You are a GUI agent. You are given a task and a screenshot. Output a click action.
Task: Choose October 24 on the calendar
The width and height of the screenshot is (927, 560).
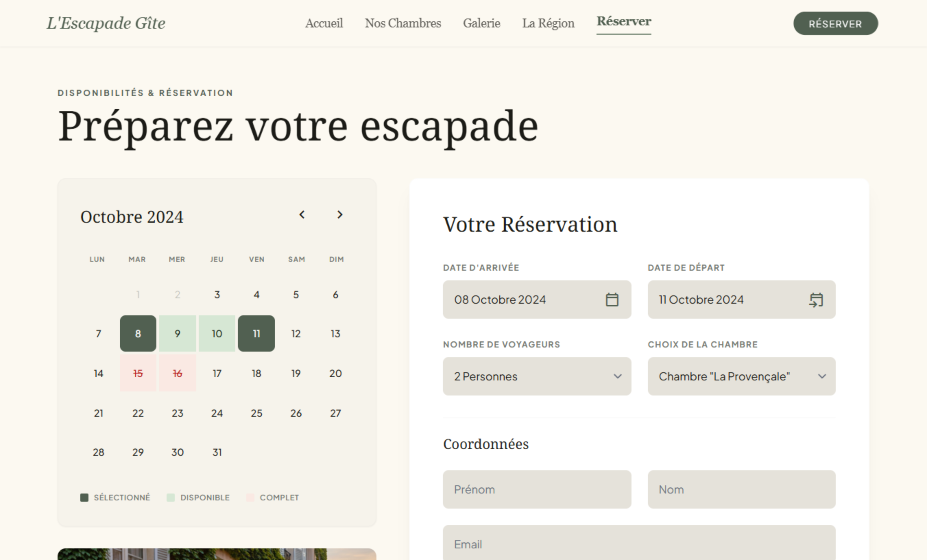coord(217,413)
